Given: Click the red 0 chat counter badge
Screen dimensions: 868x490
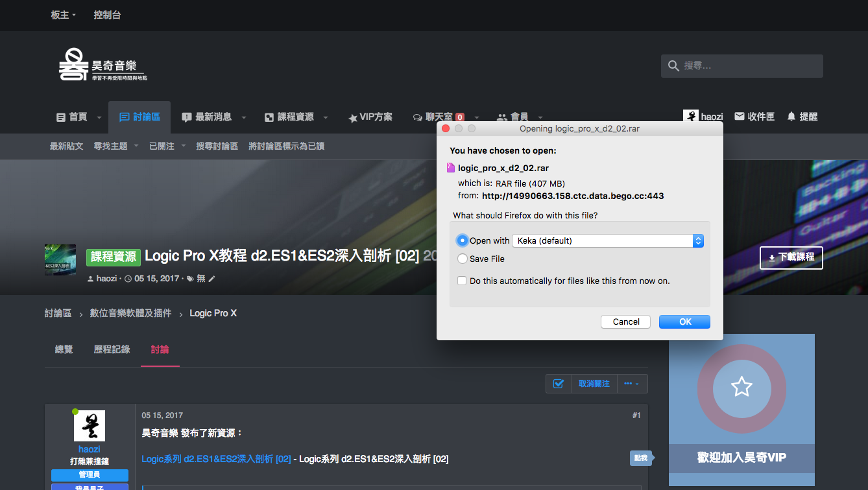Looking at the screenshot, I should [460, 117].
